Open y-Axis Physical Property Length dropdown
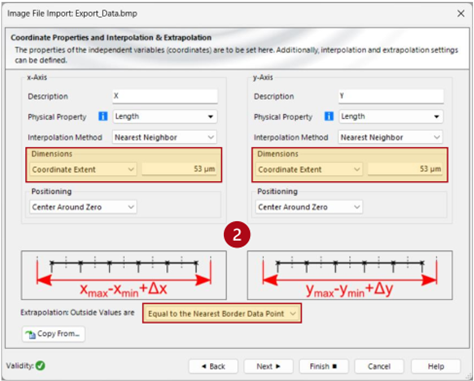The height and width of the screenshot is (381, 474). [x=391, y=117]
